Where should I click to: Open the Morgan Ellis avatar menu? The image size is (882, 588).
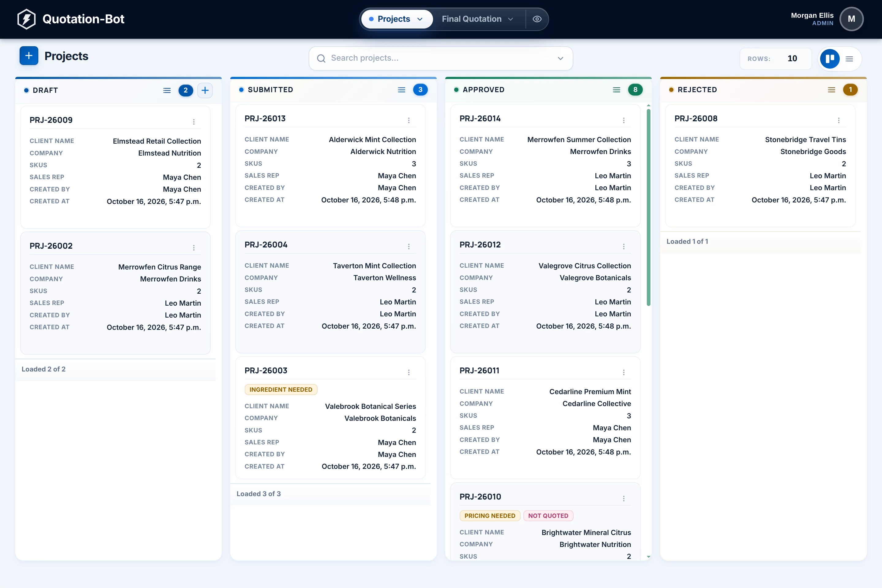(x=851, y=19)
